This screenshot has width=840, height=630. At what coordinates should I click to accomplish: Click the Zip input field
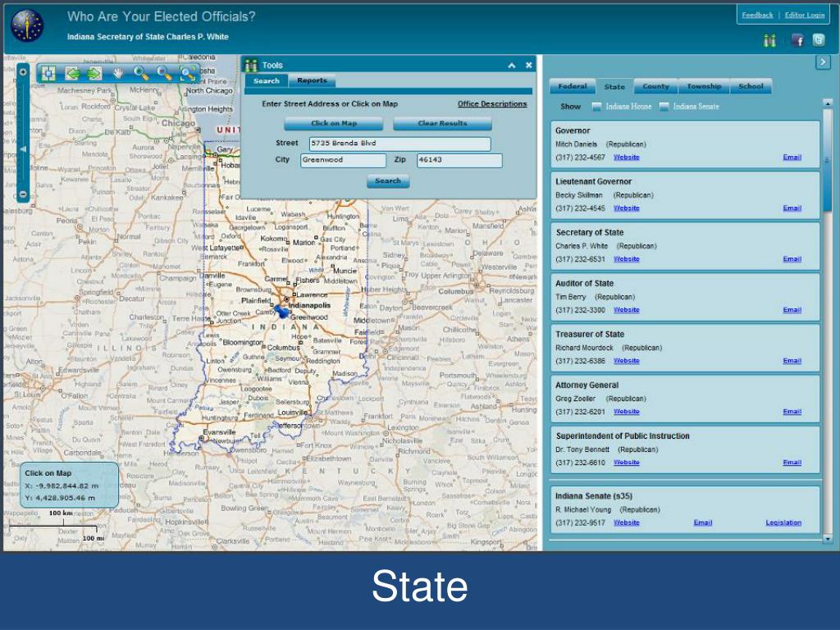click(459, 160)
